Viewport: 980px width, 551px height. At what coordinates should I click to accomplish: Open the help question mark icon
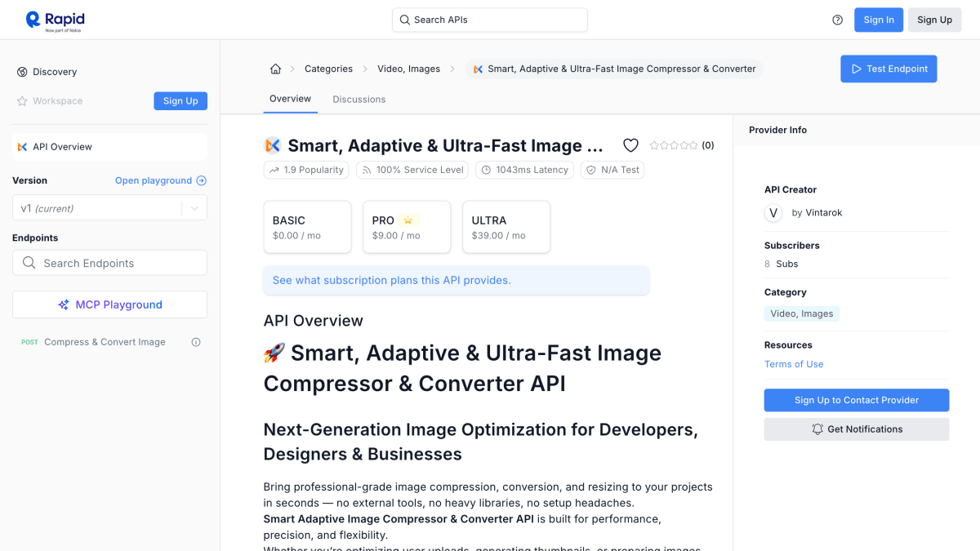[x=837, y=20]
